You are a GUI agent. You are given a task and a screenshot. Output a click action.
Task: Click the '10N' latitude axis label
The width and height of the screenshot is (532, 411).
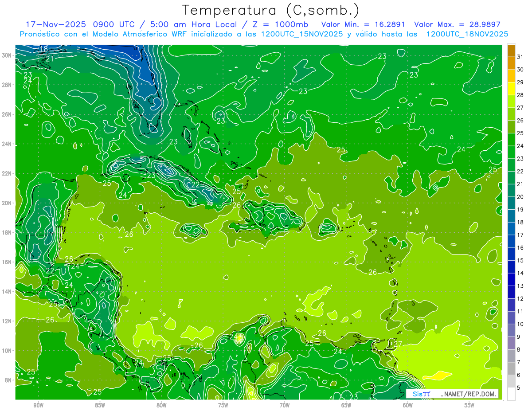coord(7,350)
